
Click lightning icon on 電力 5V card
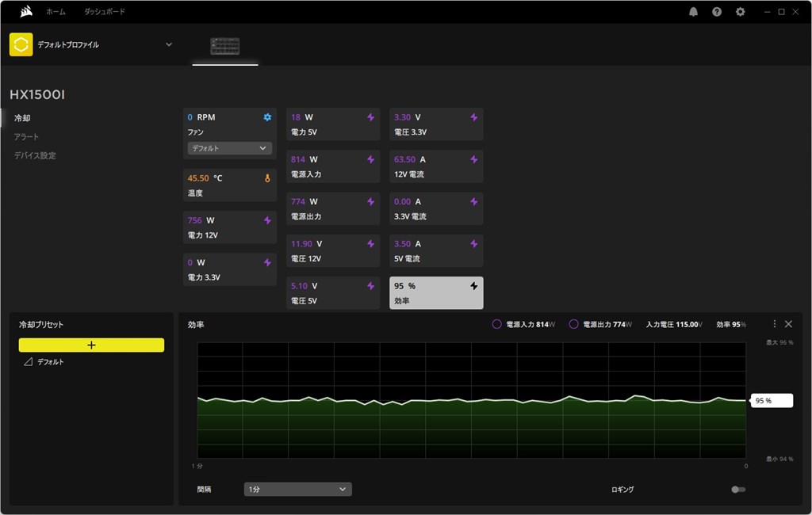[x=371, y=117]
